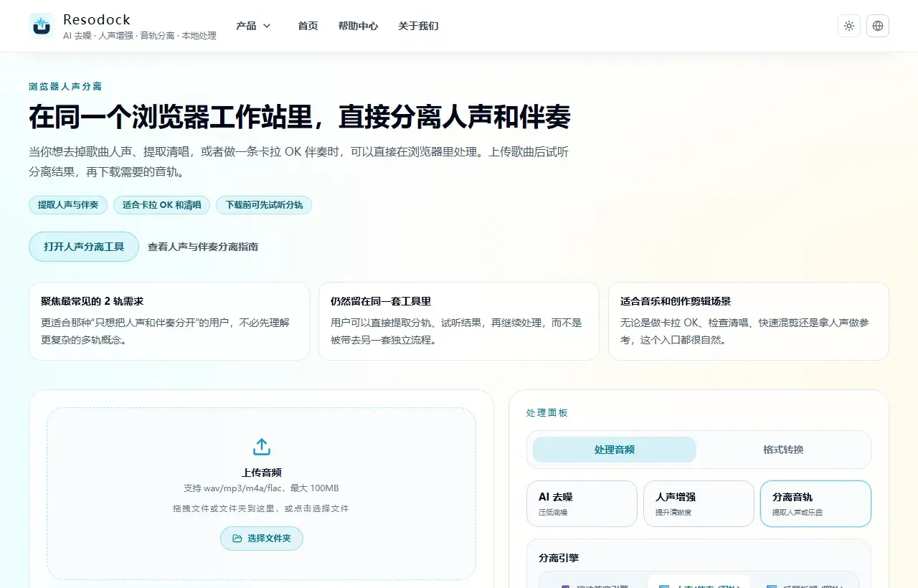918x588 pixels.
Task: Click the 选择文件夹 button
Action: click(262, 539)
